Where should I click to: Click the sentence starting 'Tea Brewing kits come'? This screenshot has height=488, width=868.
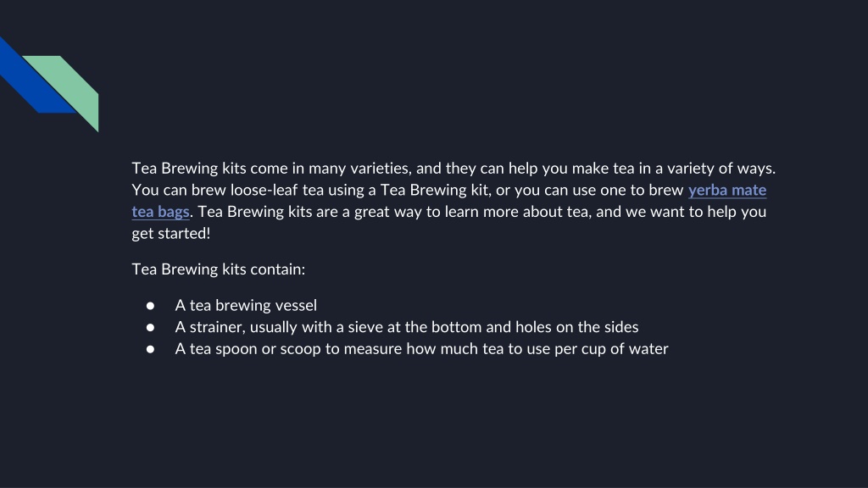click(x=453, y=169)
